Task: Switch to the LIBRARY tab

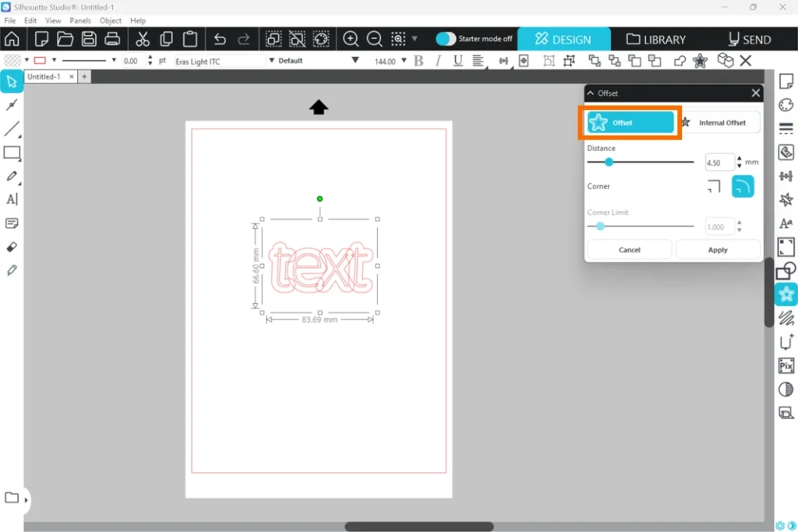Action: 656,39
